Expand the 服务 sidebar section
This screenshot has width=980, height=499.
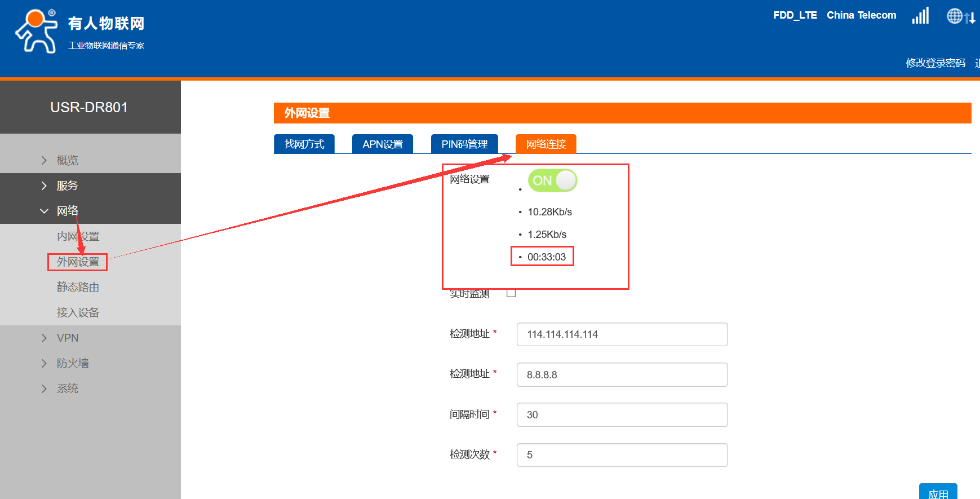tap(67, 186)
